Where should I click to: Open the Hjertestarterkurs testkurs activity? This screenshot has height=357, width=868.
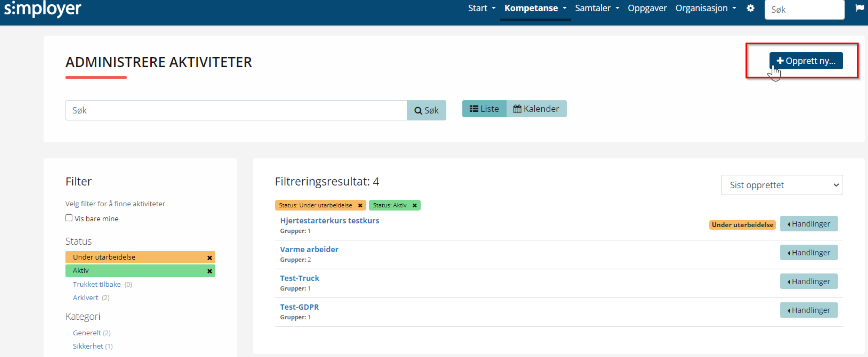pyautogui.click(x=329, y=221)
